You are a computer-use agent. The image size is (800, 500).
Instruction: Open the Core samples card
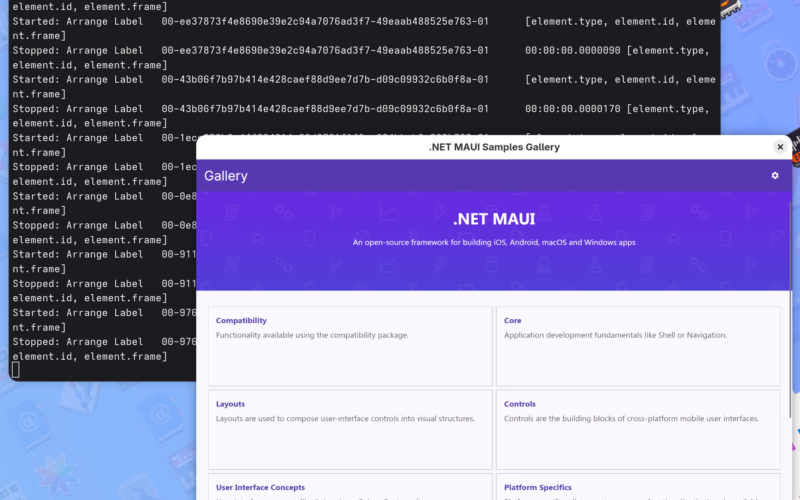[638, 346]
